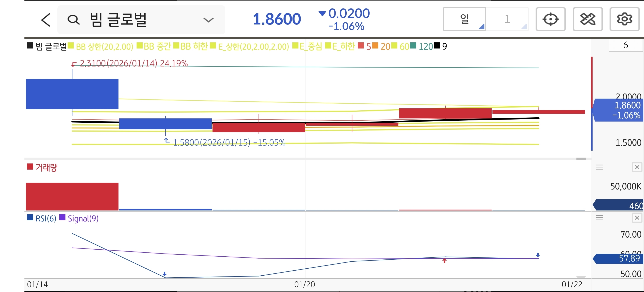The width and height of the screenshot is (644, 292).
Task: Close the RSI indicator panel
Action: [637, 218]
